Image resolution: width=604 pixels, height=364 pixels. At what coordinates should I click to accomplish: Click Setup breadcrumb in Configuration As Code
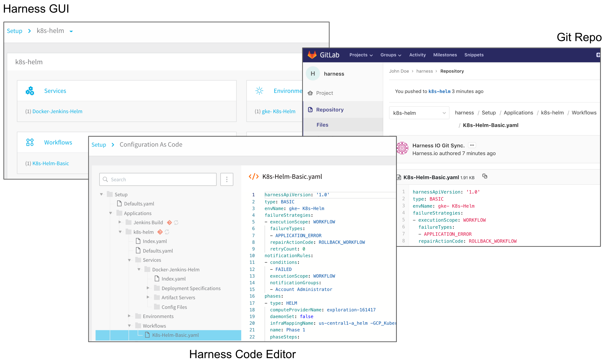point(99,145)
